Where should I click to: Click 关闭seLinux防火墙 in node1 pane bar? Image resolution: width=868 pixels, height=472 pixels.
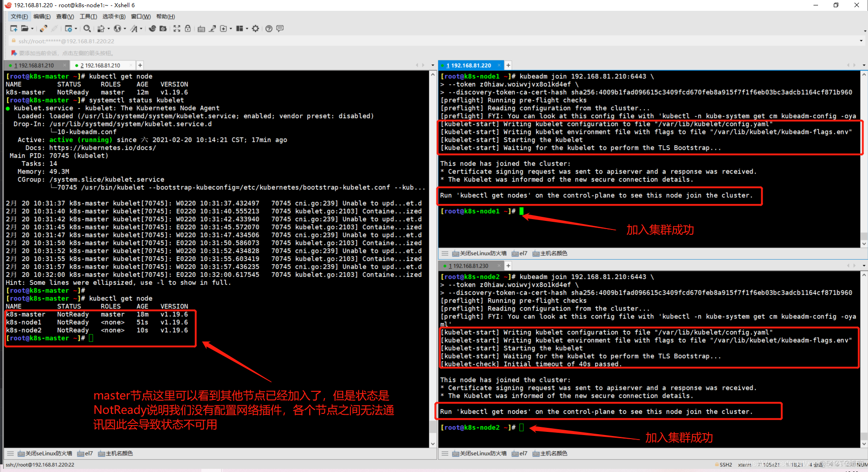tap(479, 253)
